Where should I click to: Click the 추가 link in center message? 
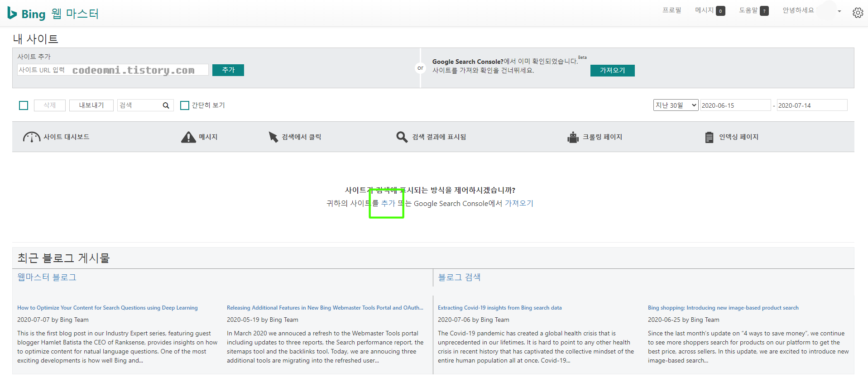click(388, 203)
